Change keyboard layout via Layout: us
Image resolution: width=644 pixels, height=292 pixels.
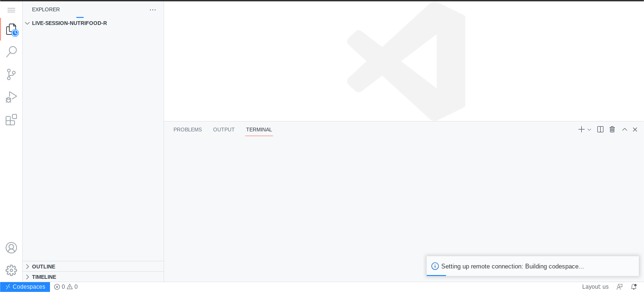click(595, 287)
